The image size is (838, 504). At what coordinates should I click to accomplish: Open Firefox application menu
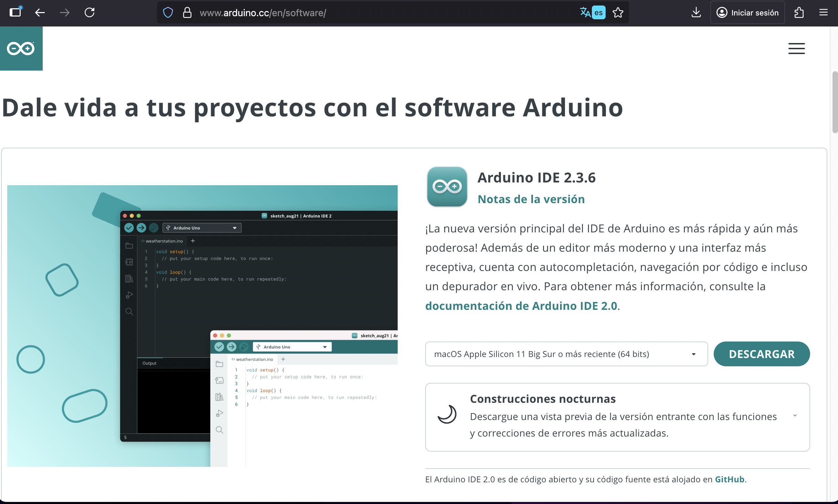click(x=823, y=13)
